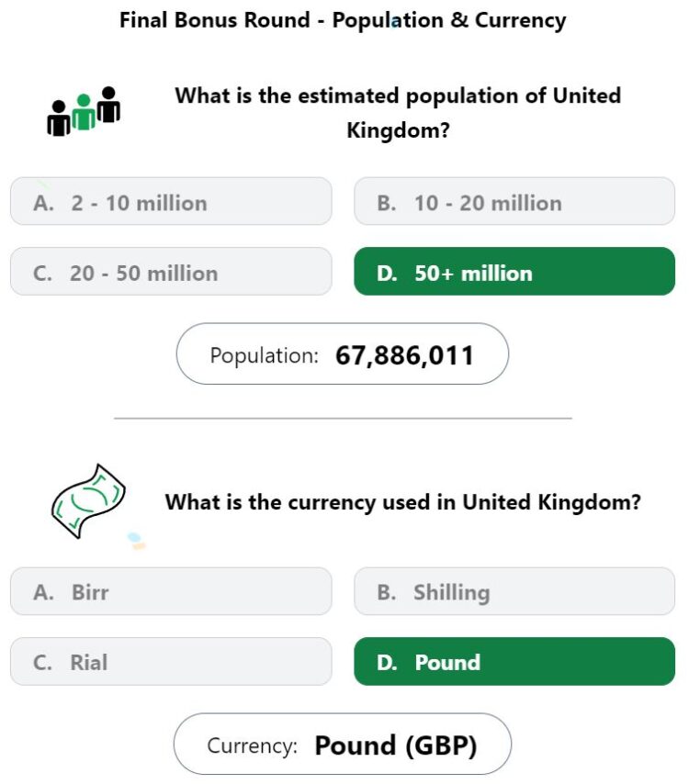Click the green banknote currency icon
This screenshot has width=689, height=784.
88,500
